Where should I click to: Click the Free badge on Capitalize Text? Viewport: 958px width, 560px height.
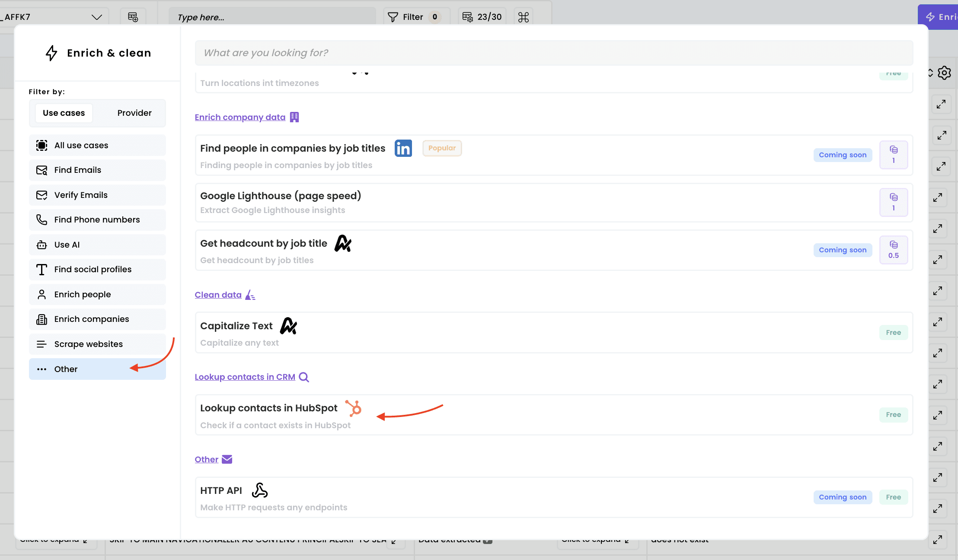point(893,332)
